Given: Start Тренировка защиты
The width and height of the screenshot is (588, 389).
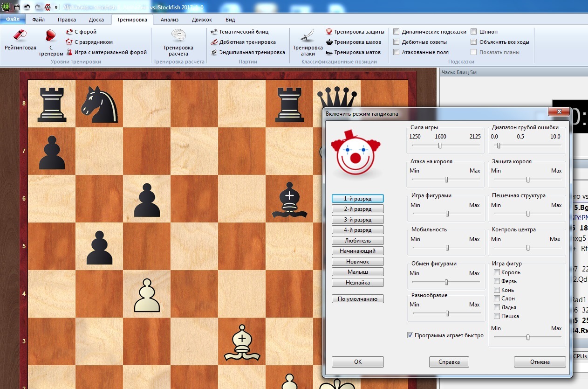Looking at the screenshot, I should 355,32.
